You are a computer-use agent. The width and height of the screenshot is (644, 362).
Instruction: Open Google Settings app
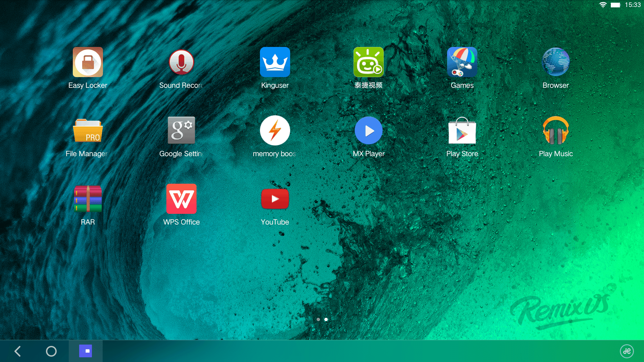(x=181, y=130)
